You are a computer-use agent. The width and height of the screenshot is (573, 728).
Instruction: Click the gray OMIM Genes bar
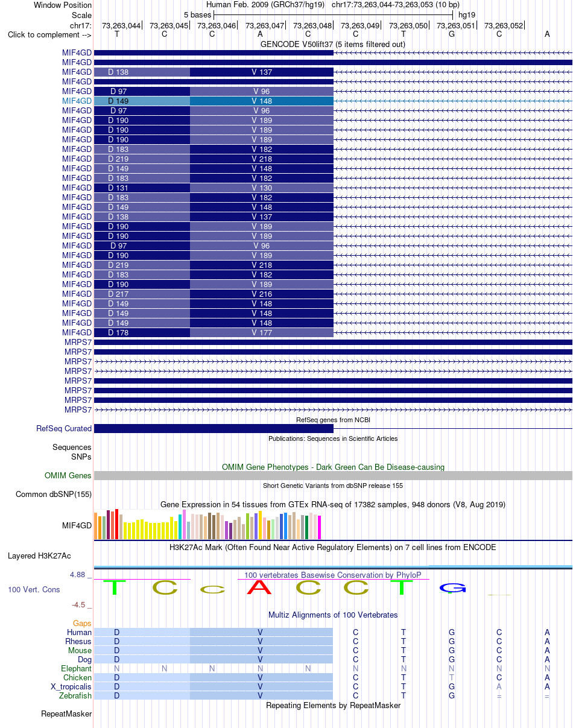pyautogui.click(x=333, y=475)
